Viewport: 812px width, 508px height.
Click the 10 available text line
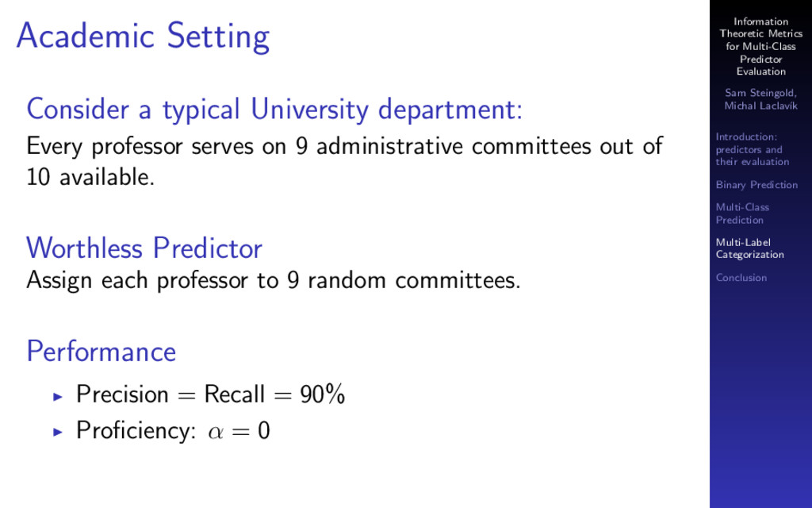[90, 177]
